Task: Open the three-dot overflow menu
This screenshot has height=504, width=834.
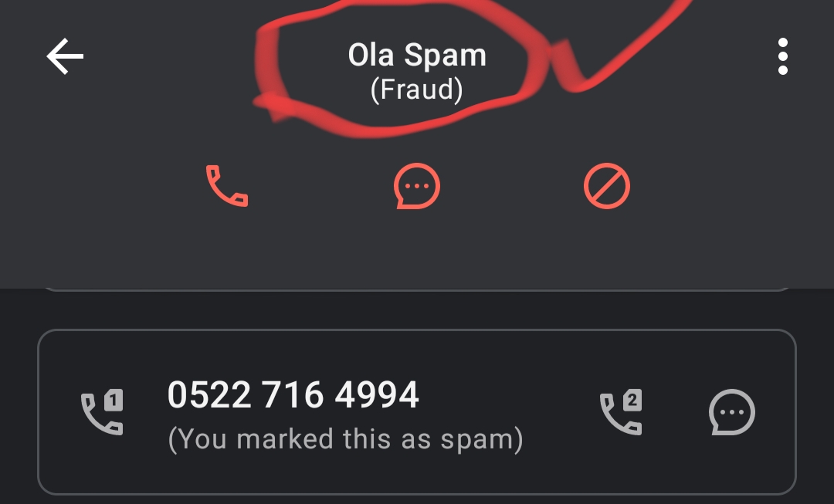Action: (782, 57)
